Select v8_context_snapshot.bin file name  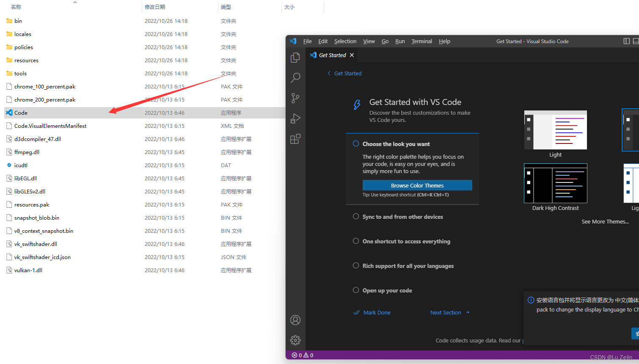click(44, 231)
